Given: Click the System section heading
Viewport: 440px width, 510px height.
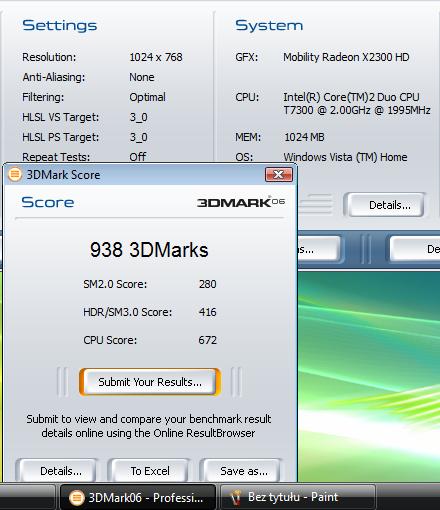Looking at the screenshot, I should click(269, 25).
